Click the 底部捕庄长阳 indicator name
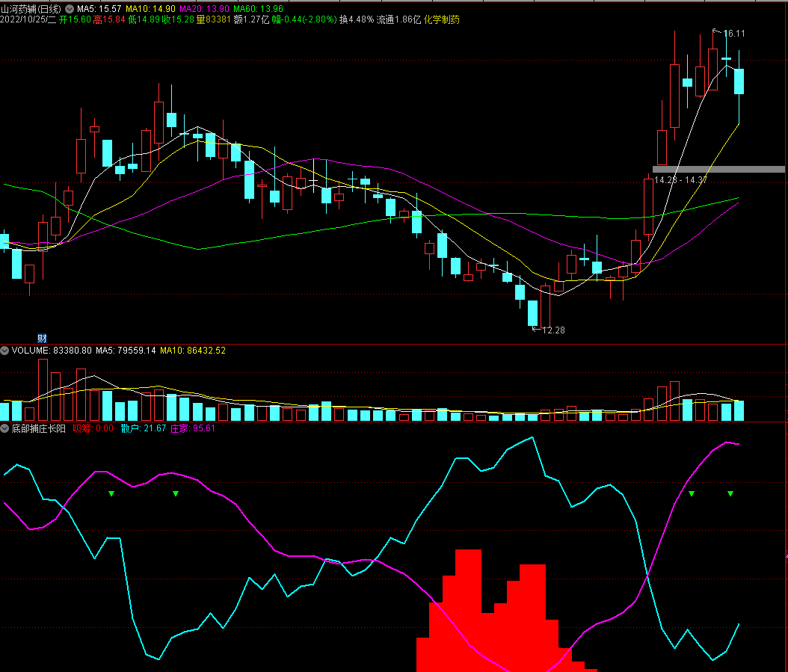 [x=38, y=428]
